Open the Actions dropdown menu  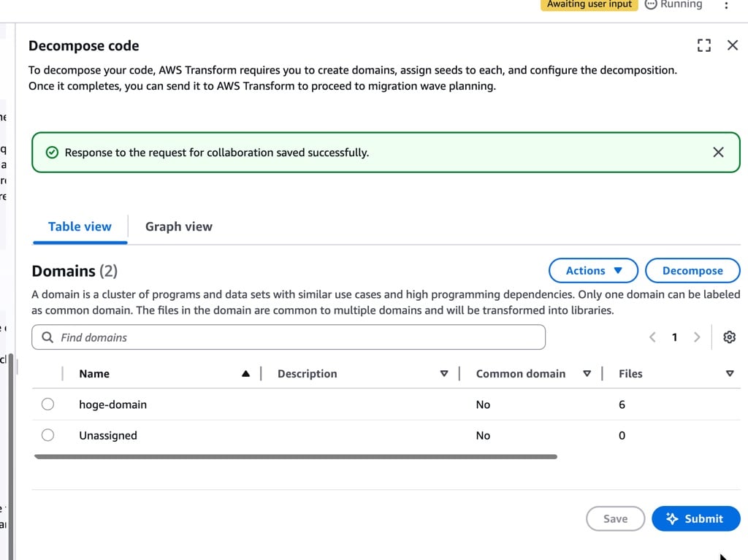tap(593, 271)
